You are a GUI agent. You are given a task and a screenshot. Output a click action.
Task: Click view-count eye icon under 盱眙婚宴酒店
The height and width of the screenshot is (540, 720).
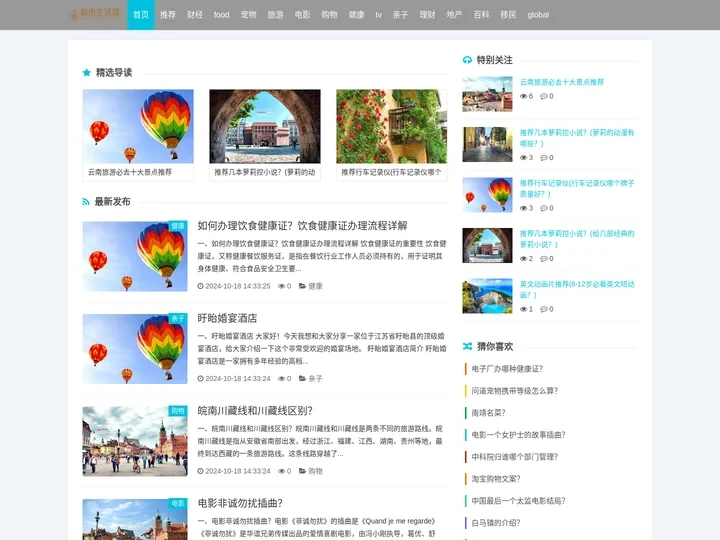(x=281, y=378)
